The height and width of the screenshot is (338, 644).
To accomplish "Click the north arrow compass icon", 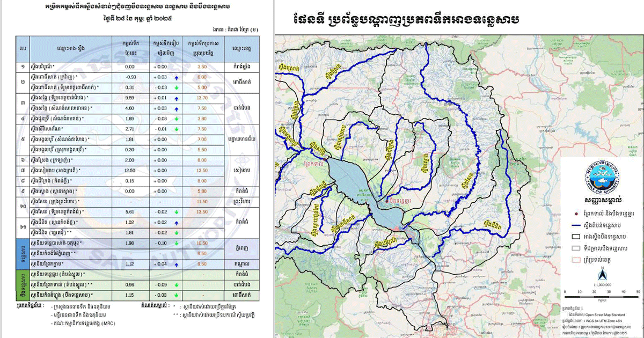I will tap(602, 275).
